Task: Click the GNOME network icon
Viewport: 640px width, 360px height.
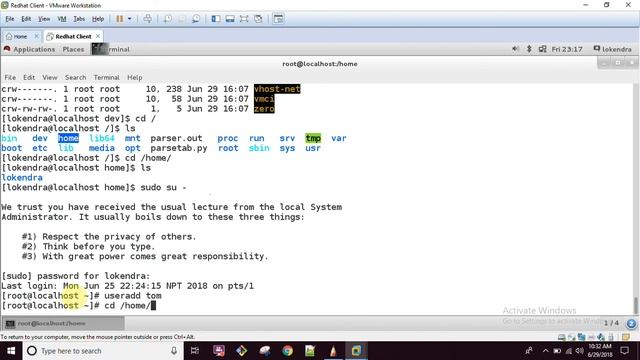Action: click(542, 49)
